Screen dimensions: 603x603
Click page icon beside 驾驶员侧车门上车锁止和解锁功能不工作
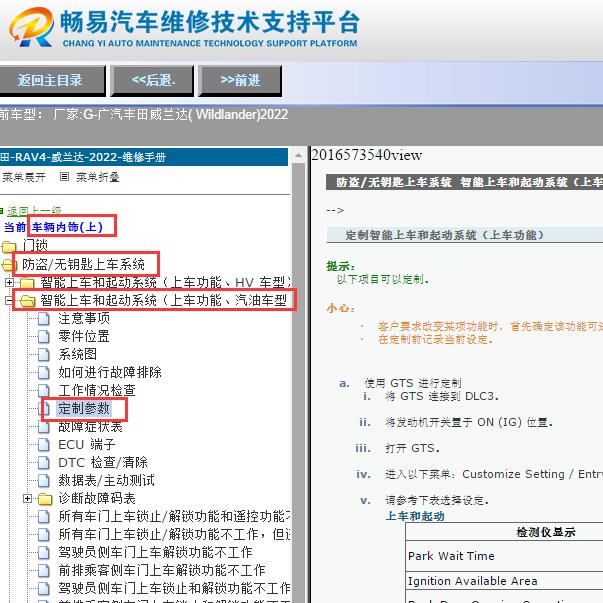tap(44, 589)
